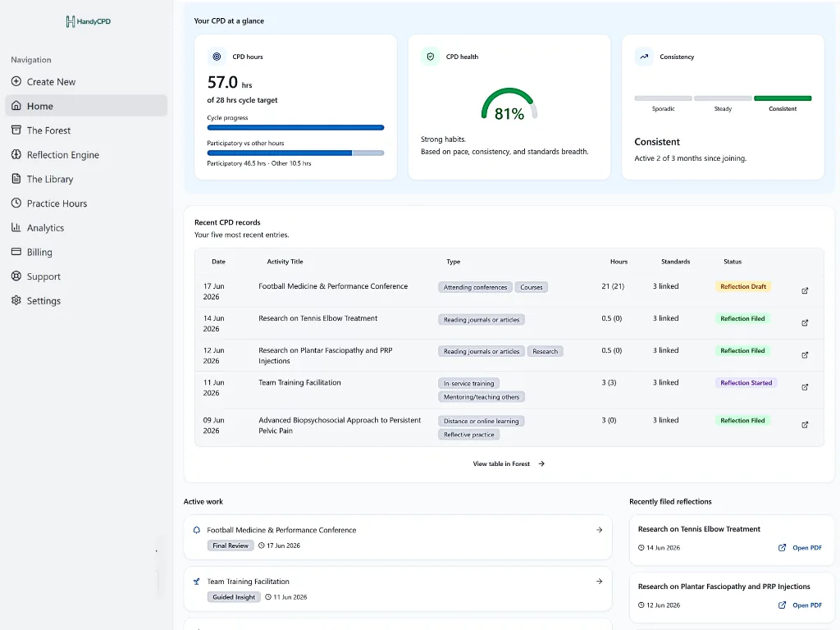Click 21 (21) hours value

click(613, 286)
